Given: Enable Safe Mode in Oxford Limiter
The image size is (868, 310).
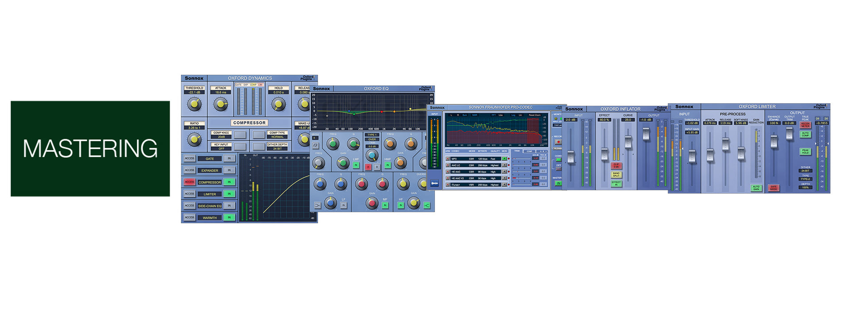Looking at the screenshot, I should (x=773, y=188).
